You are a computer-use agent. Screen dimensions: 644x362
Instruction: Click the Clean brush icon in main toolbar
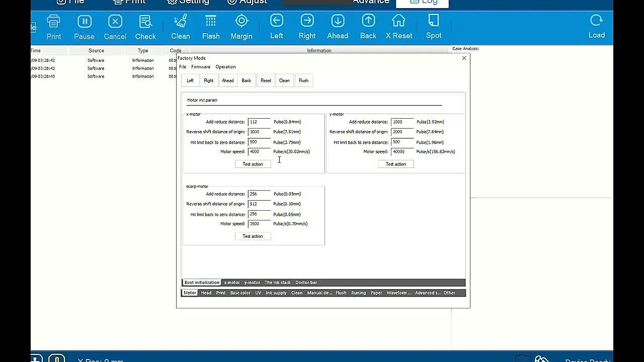180,21
